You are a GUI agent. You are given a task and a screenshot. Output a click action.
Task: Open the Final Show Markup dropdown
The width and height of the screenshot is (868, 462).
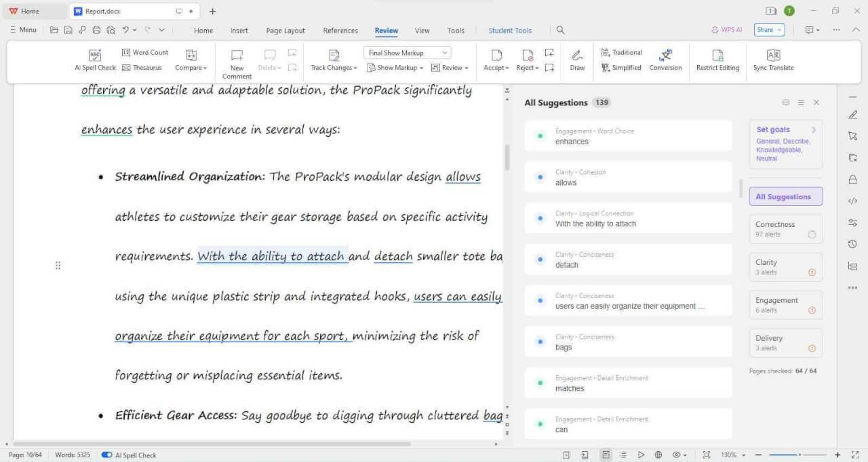[407, 53]
